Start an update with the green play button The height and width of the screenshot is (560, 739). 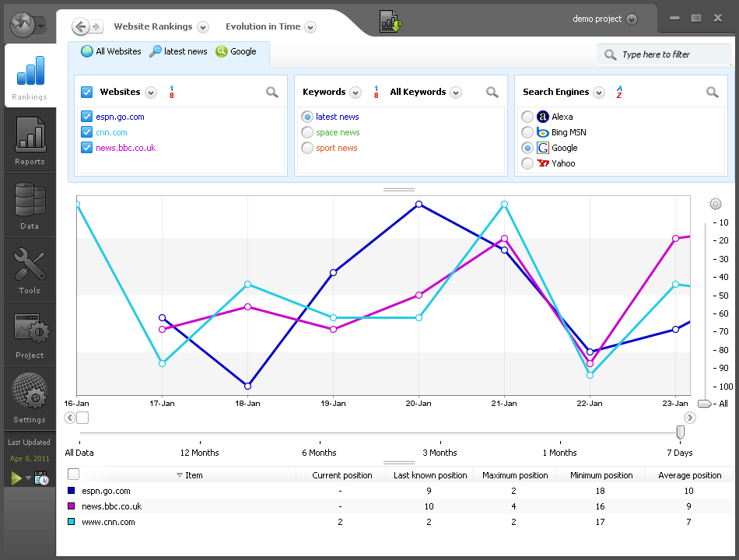pyautogui.click(x=15, y=478)
